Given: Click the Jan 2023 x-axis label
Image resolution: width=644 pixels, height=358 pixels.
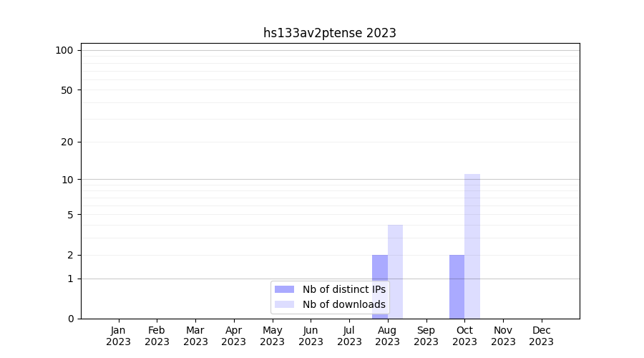Looking at the screenshot, I should tap(118, 336).
